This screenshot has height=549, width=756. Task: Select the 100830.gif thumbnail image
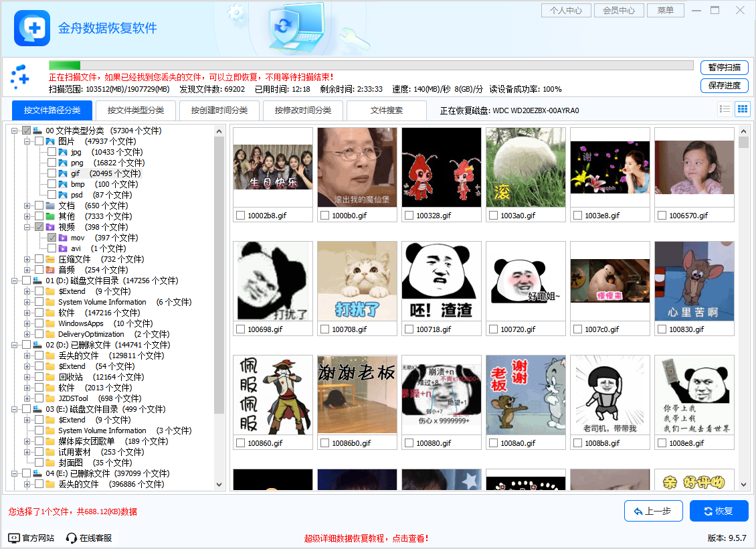pos(694,281)
